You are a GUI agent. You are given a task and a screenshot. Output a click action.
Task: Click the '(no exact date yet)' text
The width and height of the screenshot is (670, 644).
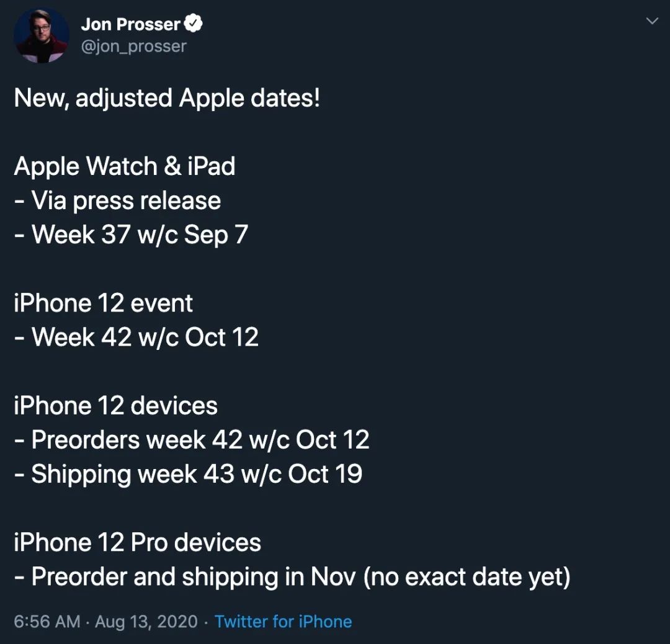tap(467, 577)
